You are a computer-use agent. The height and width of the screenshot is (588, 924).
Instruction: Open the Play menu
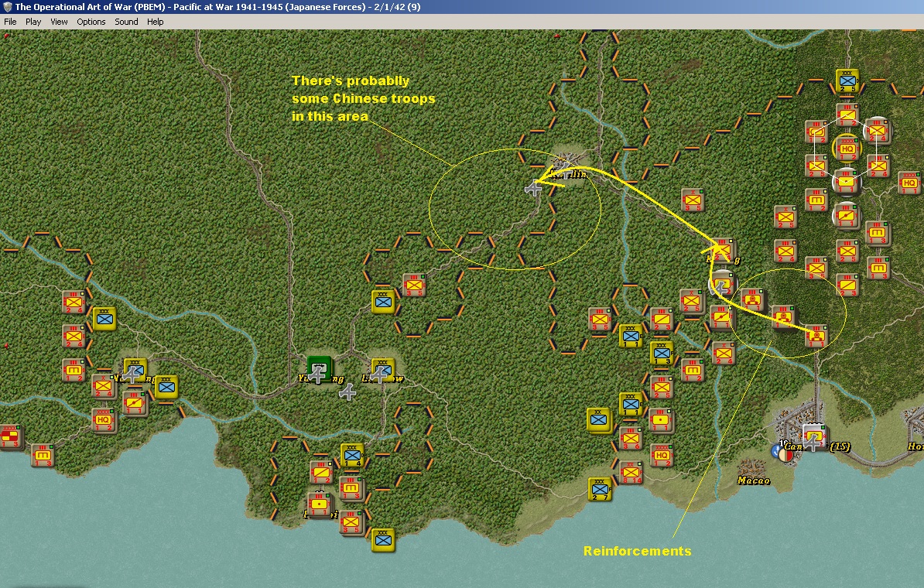(33, 22)
